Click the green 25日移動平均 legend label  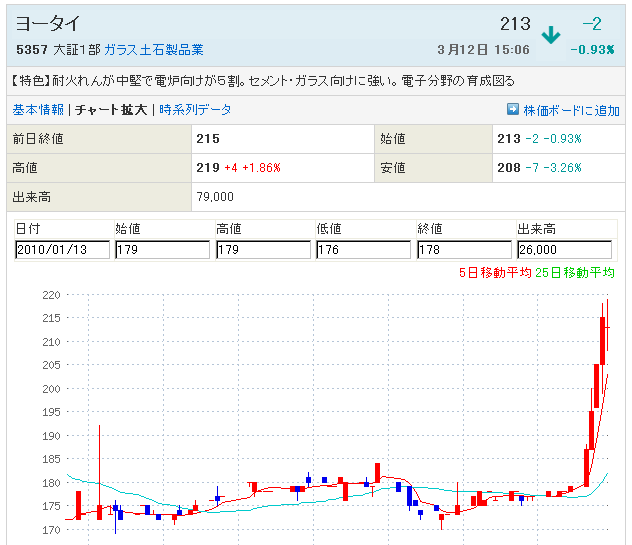[x=574, y=272]
